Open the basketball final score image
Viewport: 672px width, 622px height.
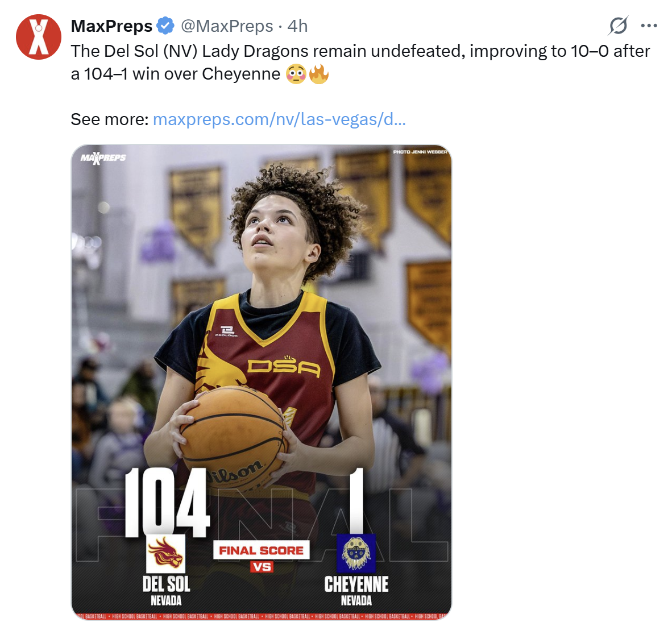(262, 382)
